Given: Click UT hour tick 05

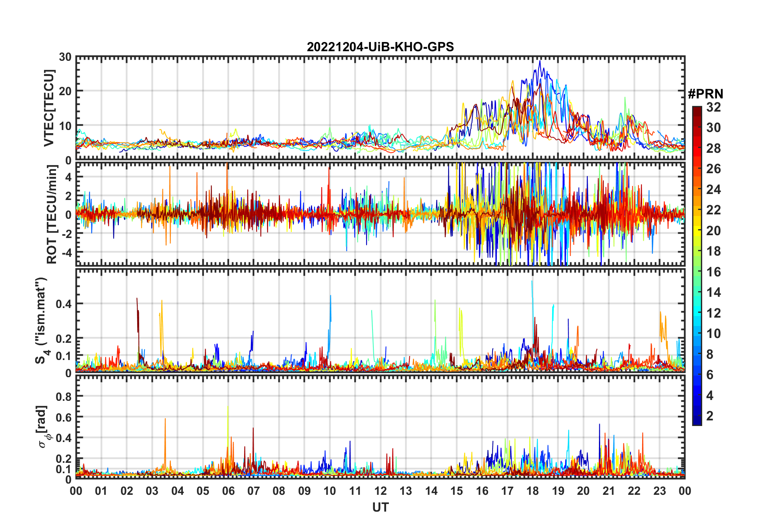Looking at the screenshot, I should pyautogui.click(x=203, y=491).
